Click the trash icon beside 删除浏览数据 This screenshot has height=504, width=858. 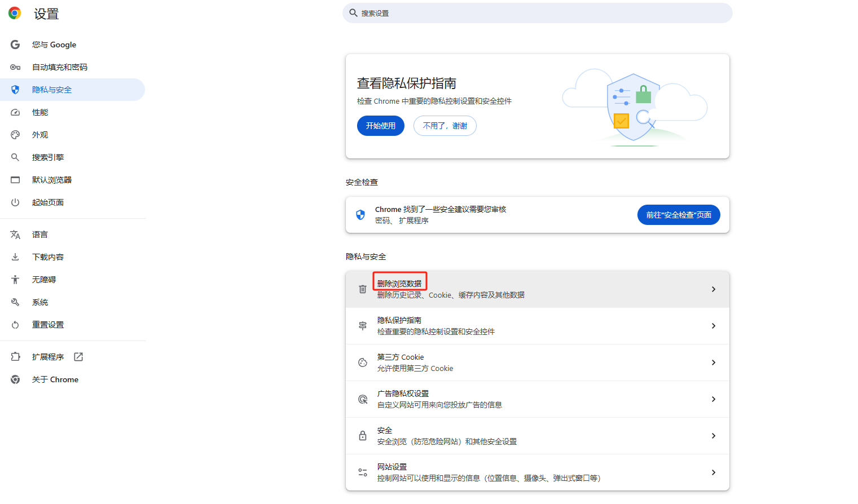363,289
